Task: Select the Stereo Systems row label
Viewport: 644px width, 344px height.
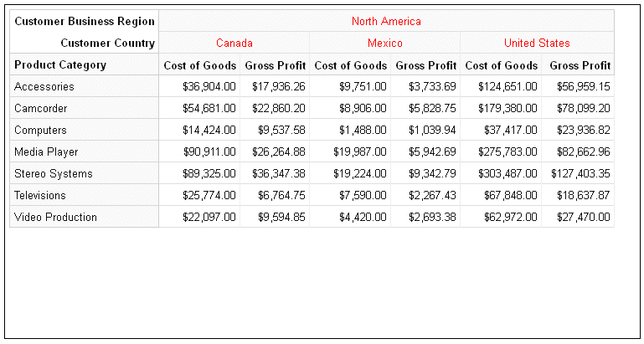Action: pyautogui.click(x=54, y=173)
